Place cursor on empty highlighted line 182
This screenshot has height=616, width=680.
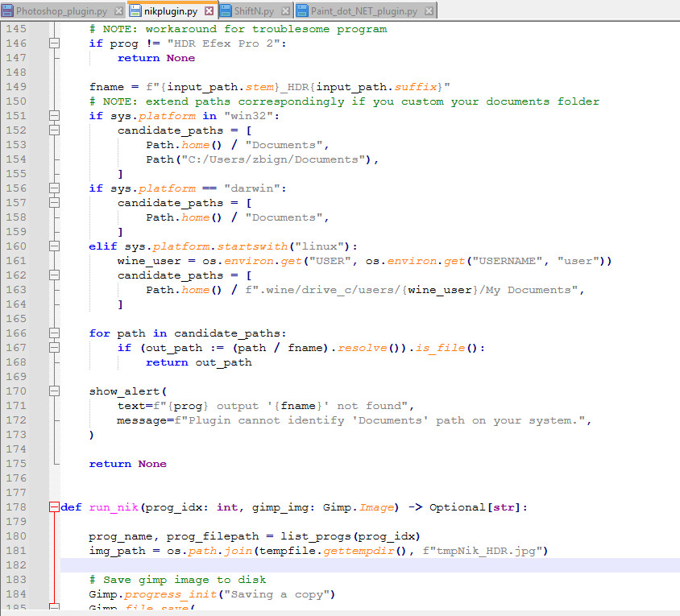tap(322, 565)
